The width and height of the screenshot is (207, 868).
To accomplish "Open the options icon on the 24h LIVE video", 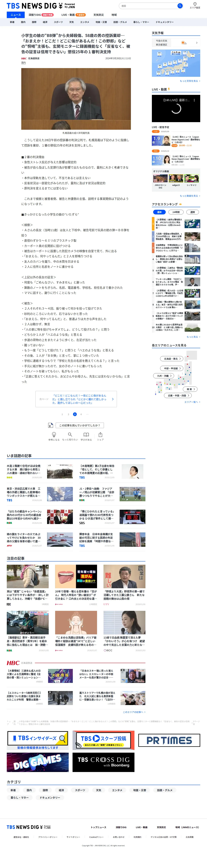I will 194,100.
